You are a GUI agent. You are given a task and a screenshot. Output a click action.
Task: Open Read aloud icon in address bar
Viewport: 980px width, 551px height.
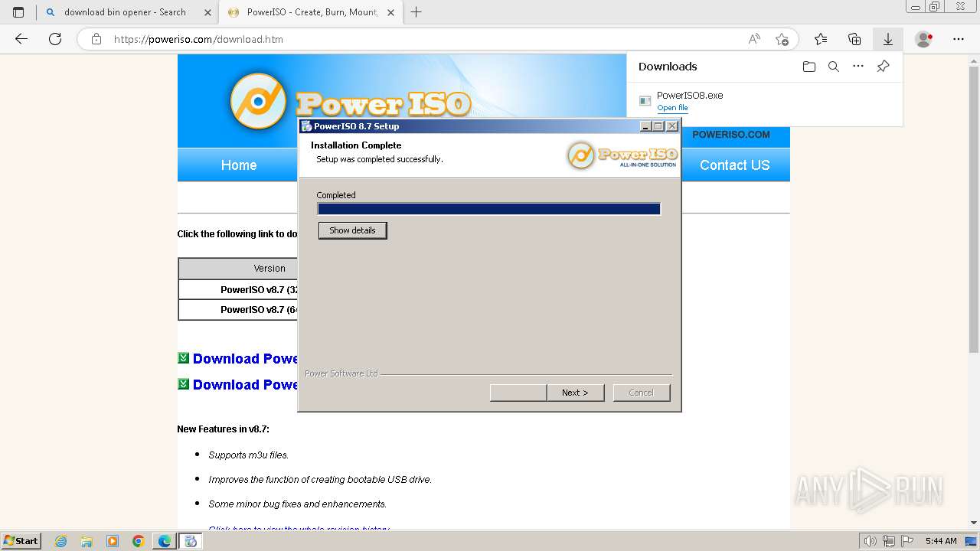[x=754, y=39]
